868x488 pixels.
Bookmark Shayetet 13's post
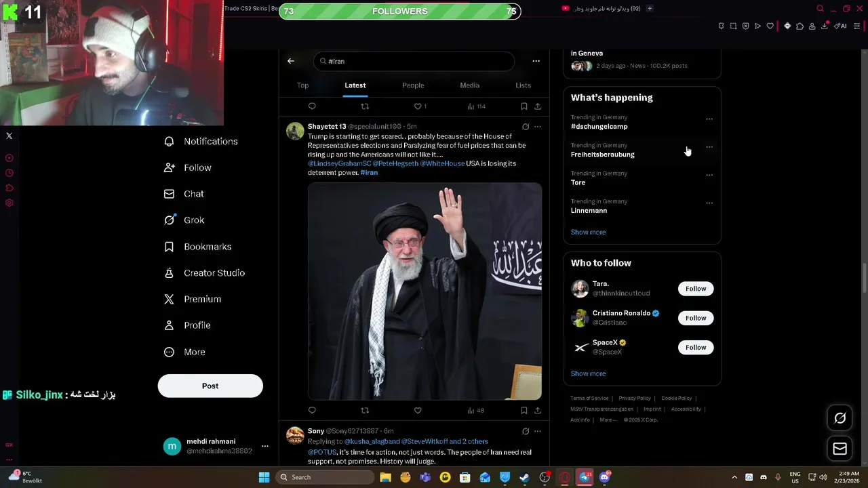[x=524, y=410]
